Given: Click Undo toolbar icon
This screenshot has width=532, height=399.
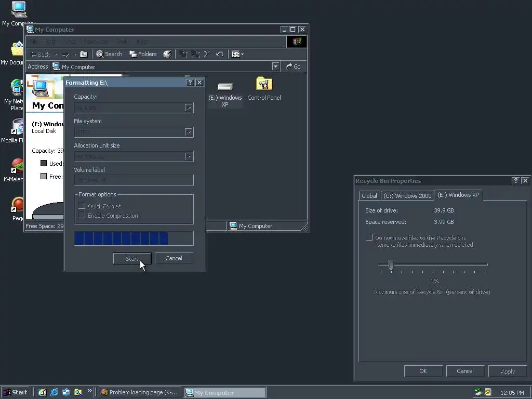Looking at the screenshot, I should click(220, 54).
